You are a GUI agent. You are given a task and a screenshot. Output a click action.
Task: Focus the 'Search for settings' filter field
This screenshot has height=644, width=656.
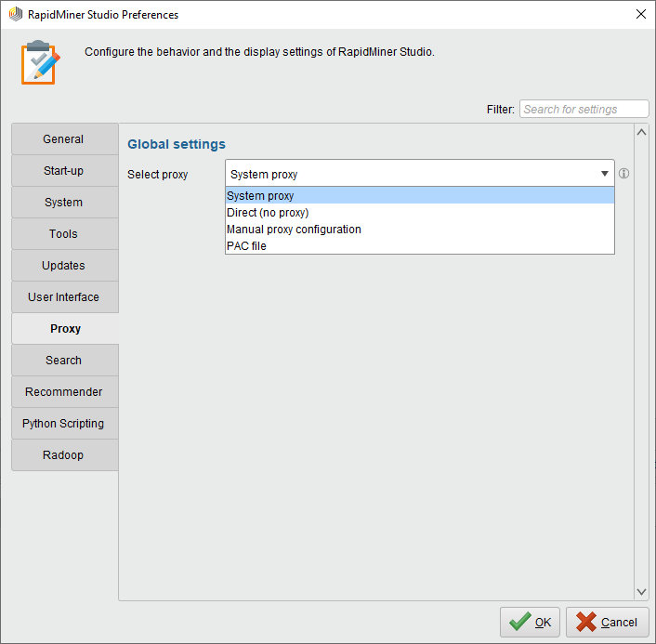click(584, 110)
